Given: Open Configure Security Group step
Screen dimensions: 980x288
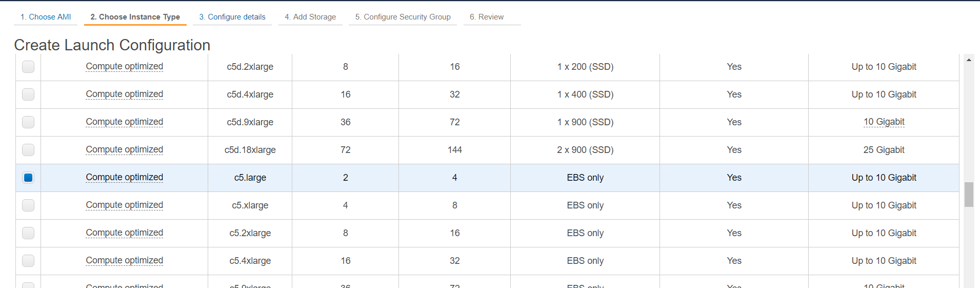Looking at the screenshot, I should click(403, 17).
